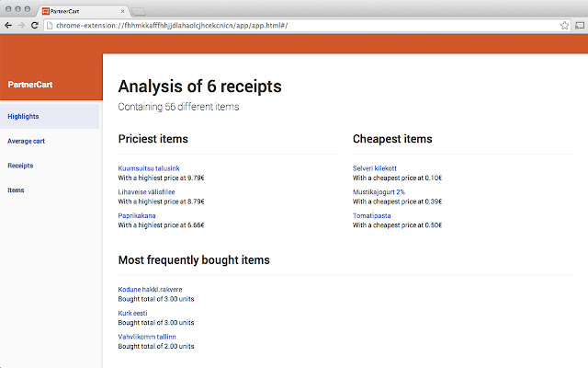Open the Items sidebar entry
This screenshot has height=368, width=588.
(x=16, y=190)
